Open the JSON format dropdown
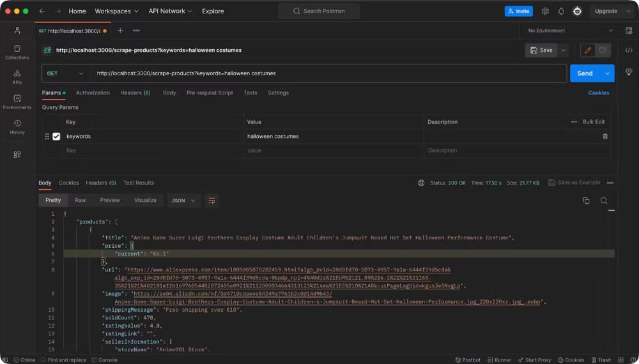639x364 pixels. point(184,201)
